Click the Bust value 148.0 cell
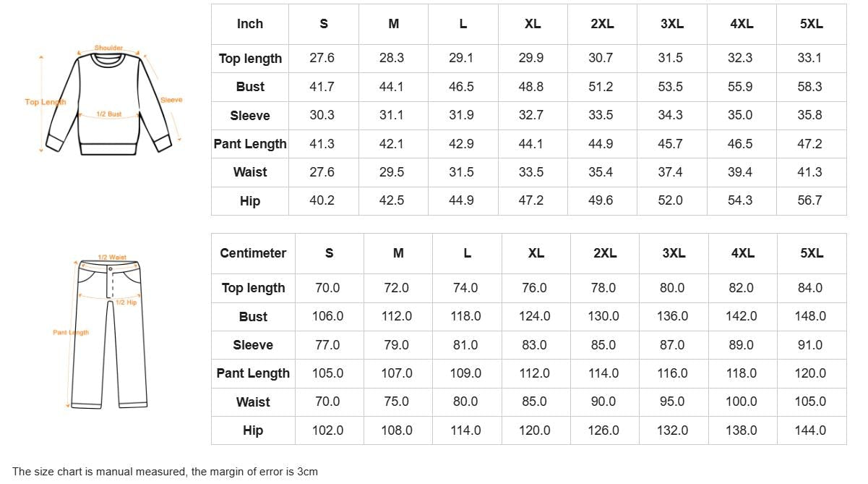Screen dimensions: 868x484 tap(810, 316)
